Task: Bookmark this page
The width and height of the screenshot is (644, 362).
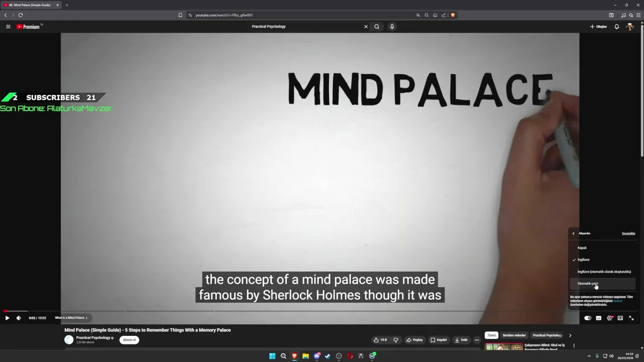Action: pos(180,15)
